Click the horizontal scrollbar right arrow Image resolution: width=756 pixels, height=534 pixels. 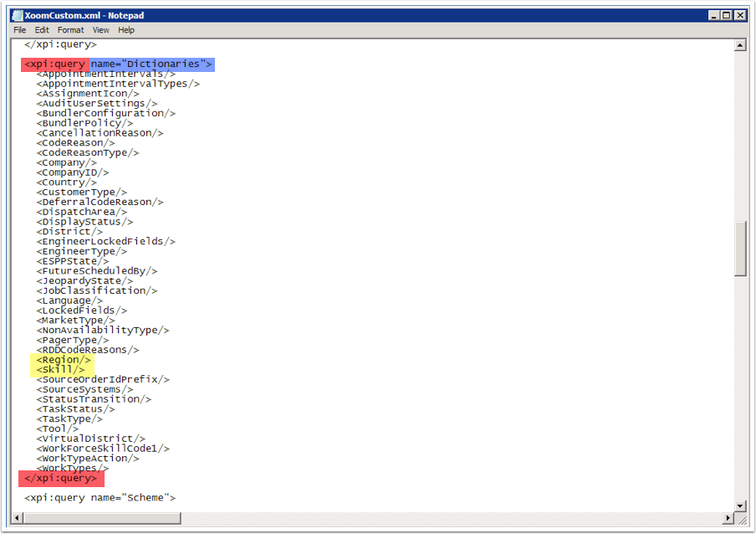click(727, 518)
